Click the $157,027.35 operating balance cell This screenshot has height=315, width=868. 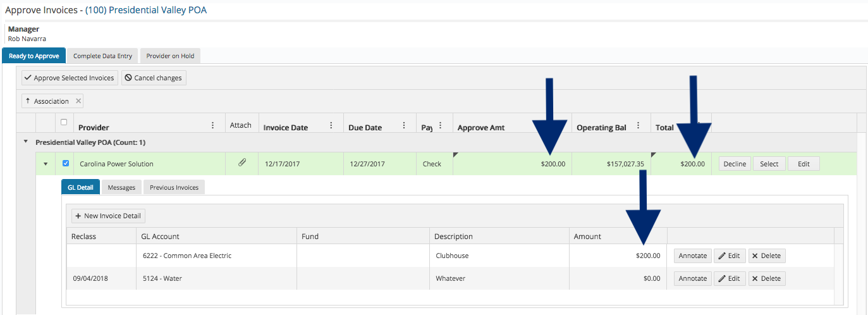[611, 164]
